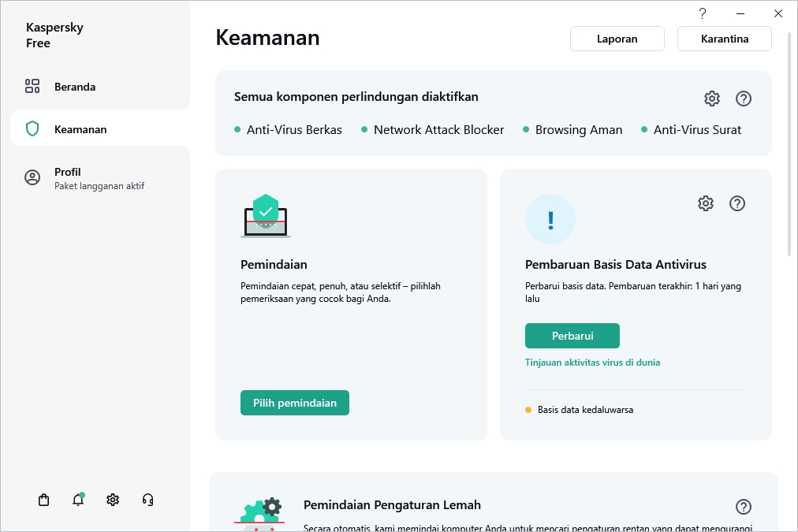The height and width of the screenshot is (532, 798).
Task: Click Anti-Virus Berkas component status
Action: (x=295, y=129)
